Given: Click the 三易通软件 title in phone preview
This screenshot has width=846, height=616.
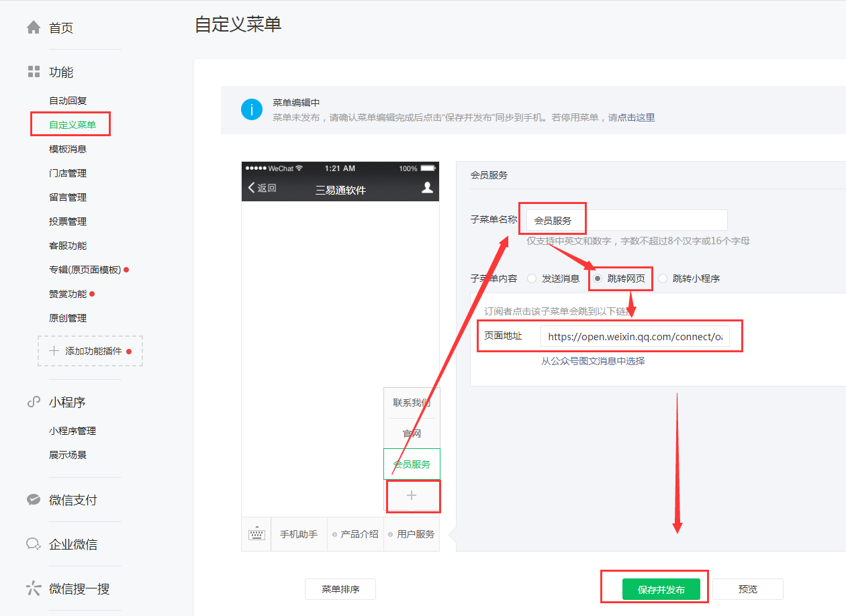Looking at the screenshot, I should (x=340, y=190).
